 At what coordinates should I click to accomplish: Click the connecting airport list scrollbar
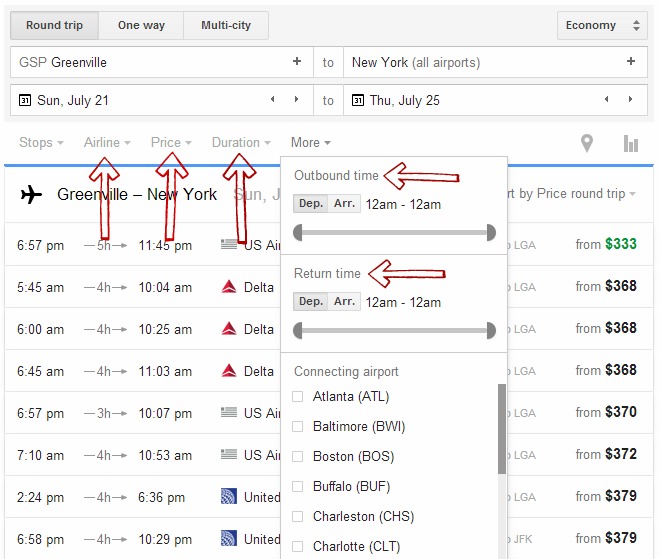pos(502,430)
